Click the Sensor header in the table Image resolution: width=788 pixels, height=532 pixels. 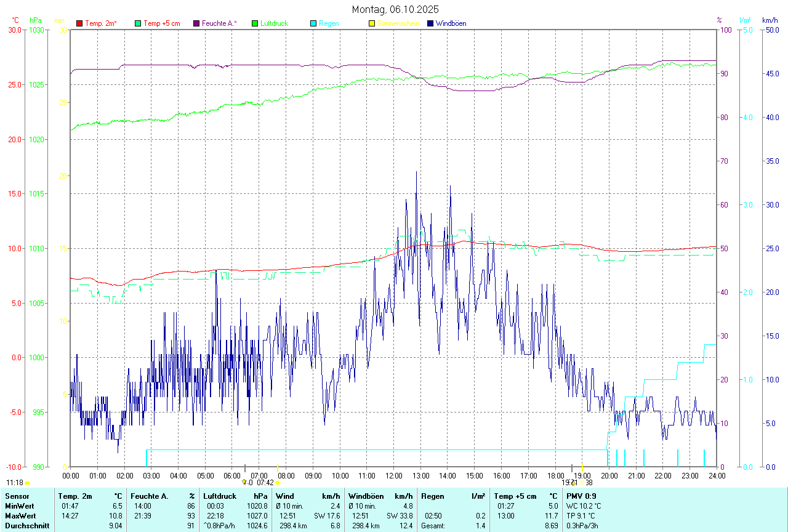click(x=16, y=496)
